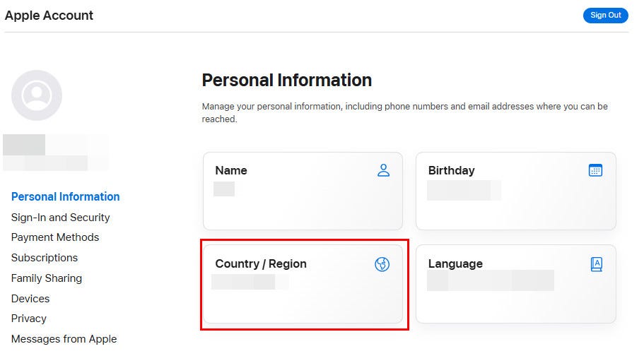Viewport: 644px width, 356px height.
Task: Click the globe icon on Country / Region card
Action: pos(382,264)
